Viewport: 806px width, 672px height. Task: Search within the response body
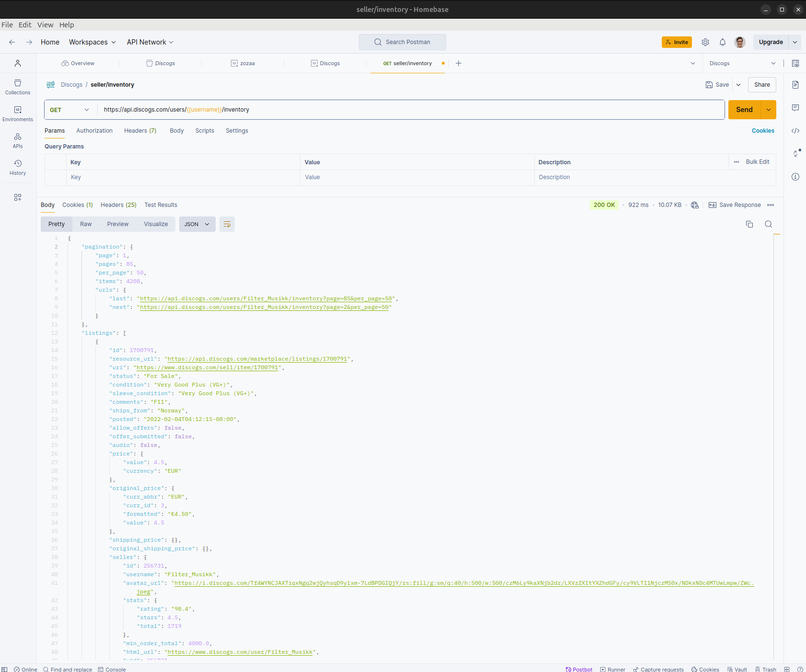point(769,224)
